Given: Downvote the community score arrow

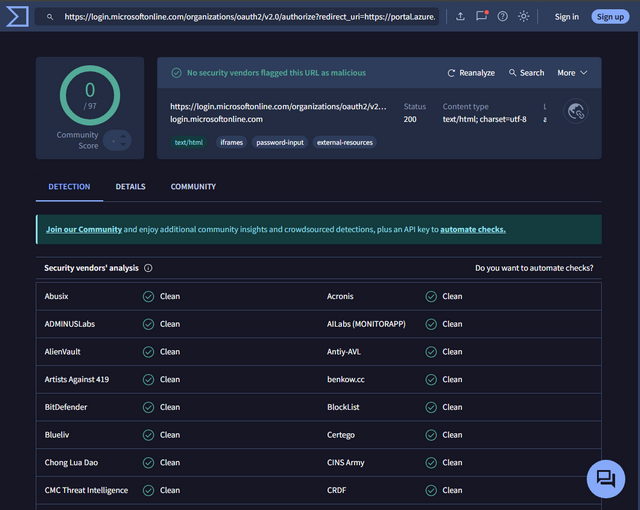Looking at the screenshot, I should point(123,144).
